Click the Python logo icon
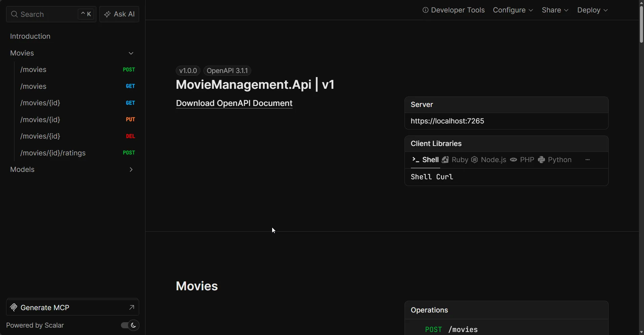This screenshot has width=644, height=335. [x=542, y=160]
